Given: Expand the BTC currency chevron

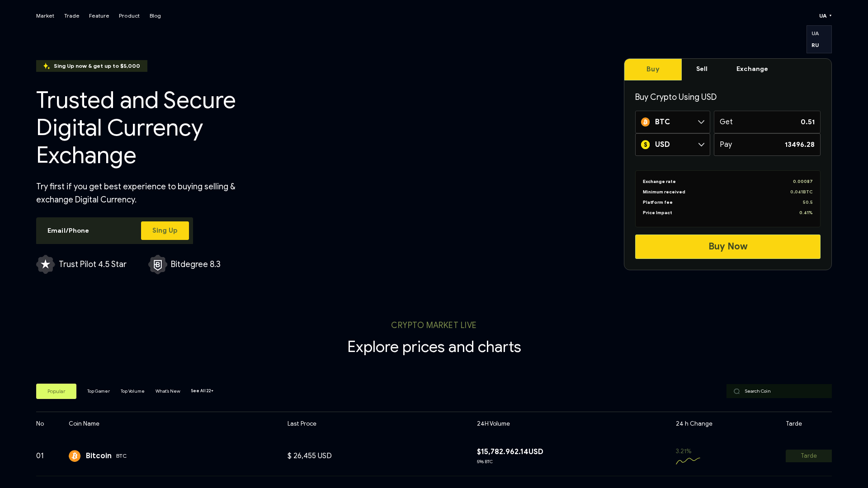Looking at the screenshot, I should [x=701, y=122].
